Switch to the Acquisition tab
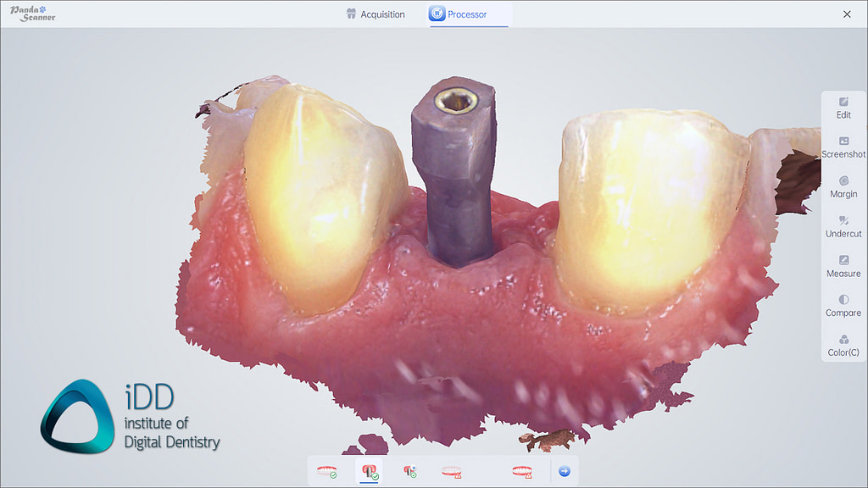The image size is (868, 488). pyautogui.click(x=376, y=14)
